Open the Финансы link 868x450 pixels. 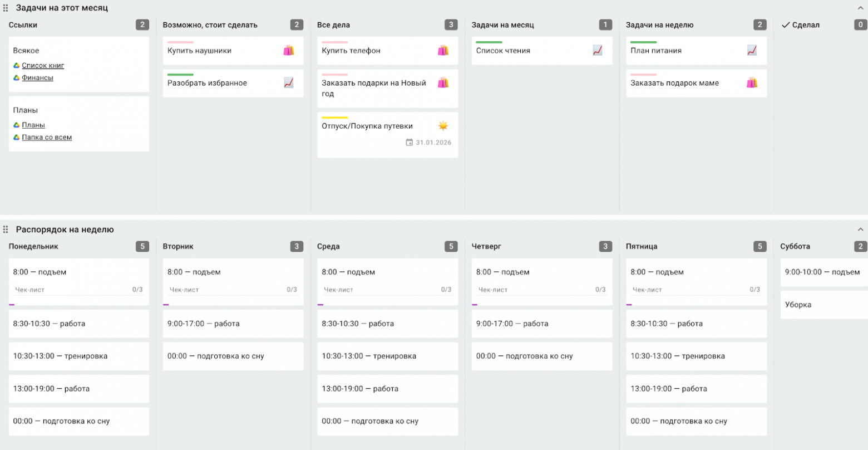[x=37, y=78]
